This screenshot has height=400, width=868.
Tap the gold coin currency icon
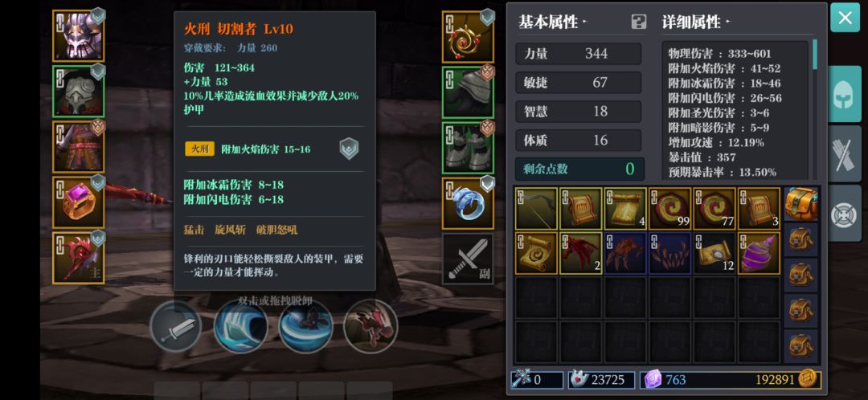pos(809,380)
